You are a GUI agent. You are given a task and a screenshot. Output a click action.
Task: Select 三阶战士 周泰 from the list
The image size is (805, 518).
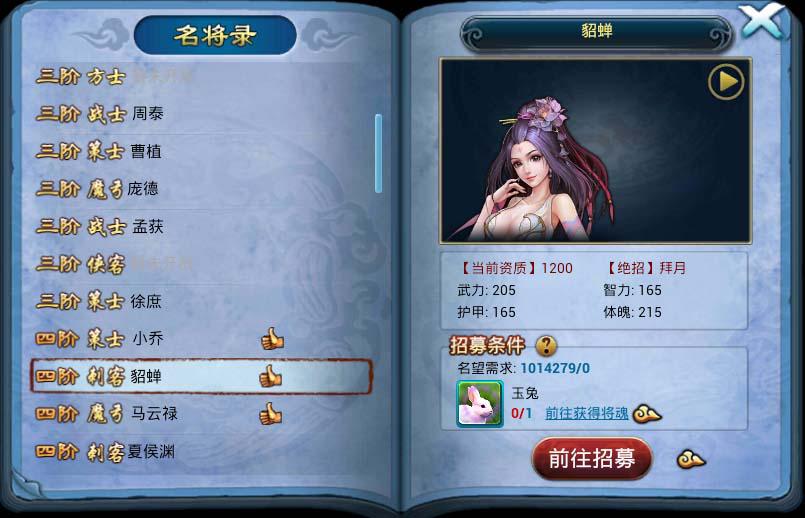[x=203, y=113]
